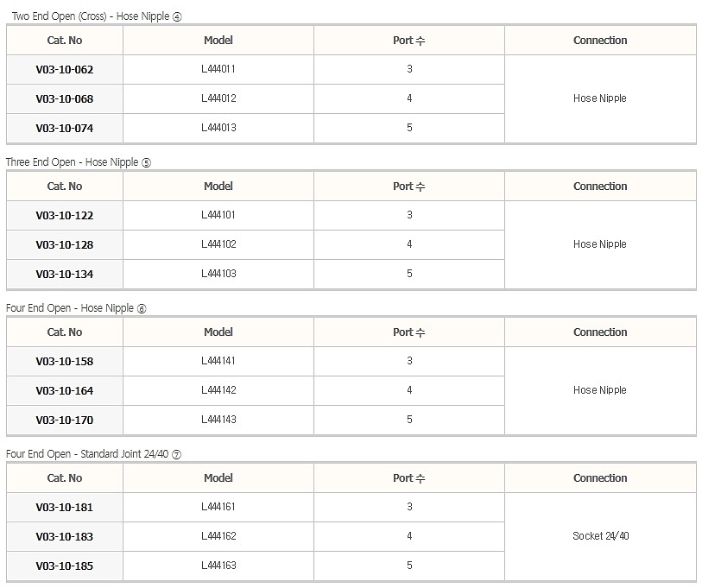This screenshot has width=702, height=588.
Task: Select catalog number V03-10-181
Action: (65, 508)
